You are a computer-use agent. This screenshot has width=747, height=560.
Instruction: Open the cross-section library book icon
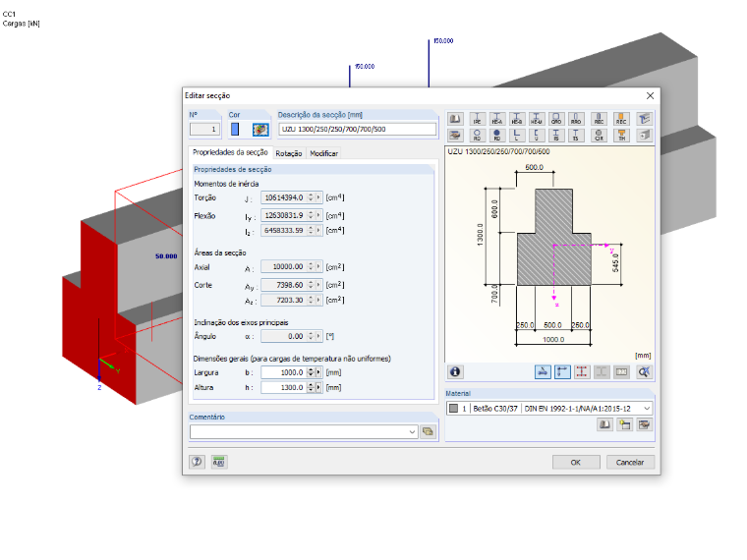coord(455,119)
